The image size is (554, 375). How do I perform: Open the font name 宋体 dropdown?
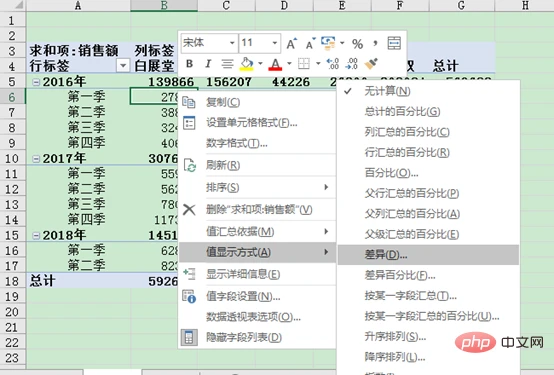[x=232, y=43]
